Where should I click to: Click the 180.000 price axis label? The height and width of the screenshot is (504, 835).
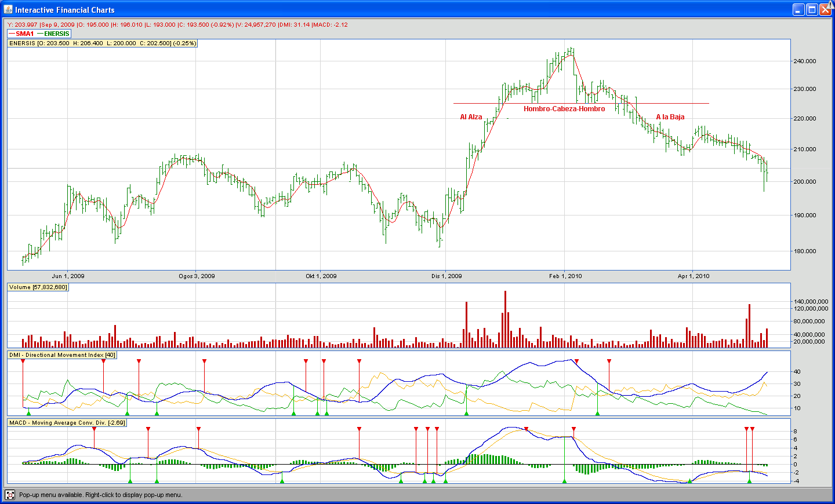tap(805, 251)
